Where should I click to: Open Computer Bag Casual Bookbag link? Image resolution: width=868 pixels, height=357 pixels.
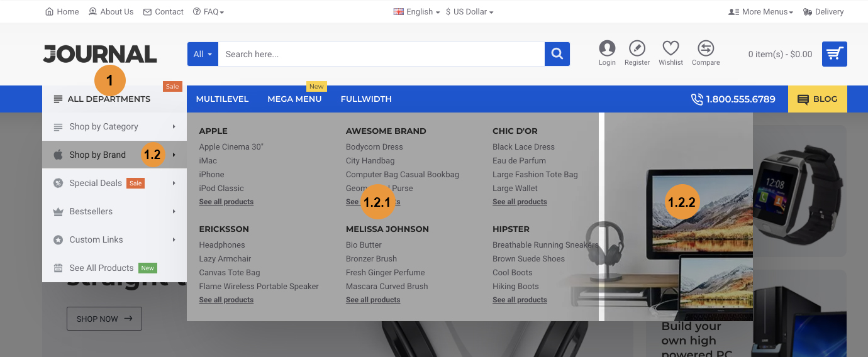point(403,174)
